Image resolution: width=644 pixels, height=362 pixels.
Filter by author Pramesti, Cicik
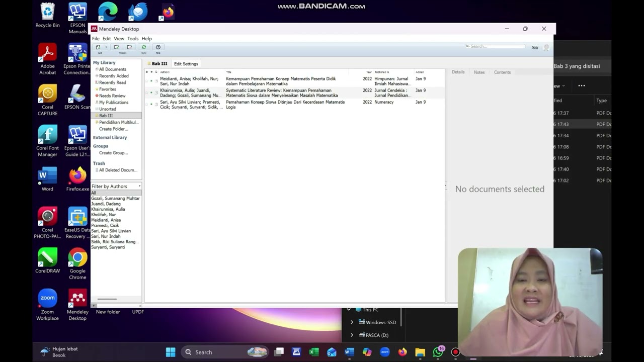click(105, 226)
